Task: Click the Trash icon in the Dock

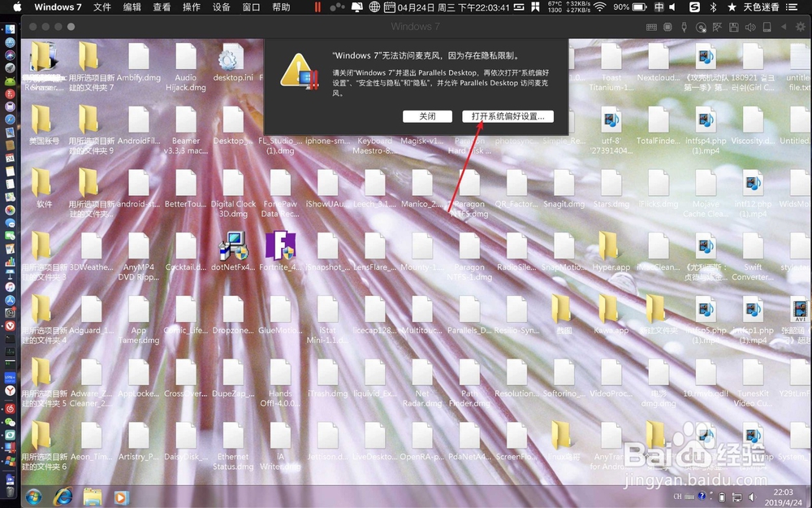Action: tap(10, 491)
